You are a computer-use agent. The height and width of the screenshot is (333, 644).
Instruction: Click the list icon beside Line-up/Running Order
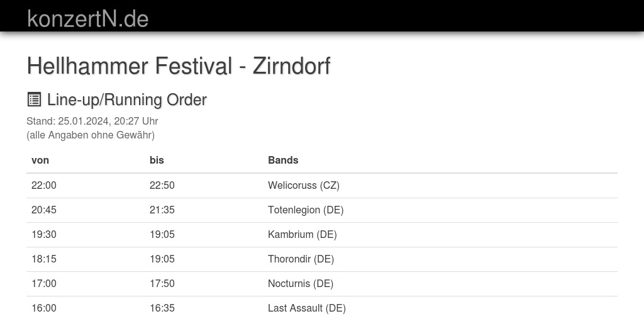(34, 99)
